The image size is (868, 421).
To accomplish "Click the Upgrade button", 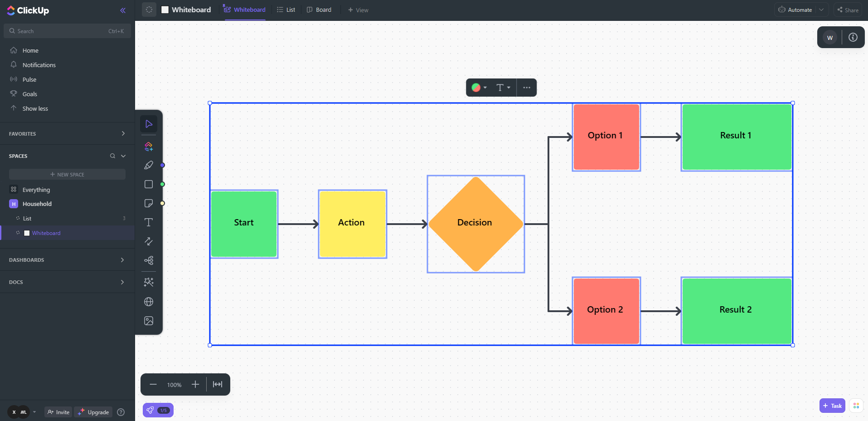I will tap(94, 412).
